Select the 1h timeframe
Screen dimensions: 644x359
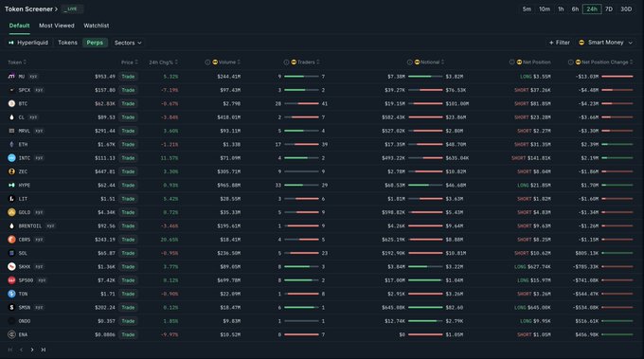[x=561, y=9]
